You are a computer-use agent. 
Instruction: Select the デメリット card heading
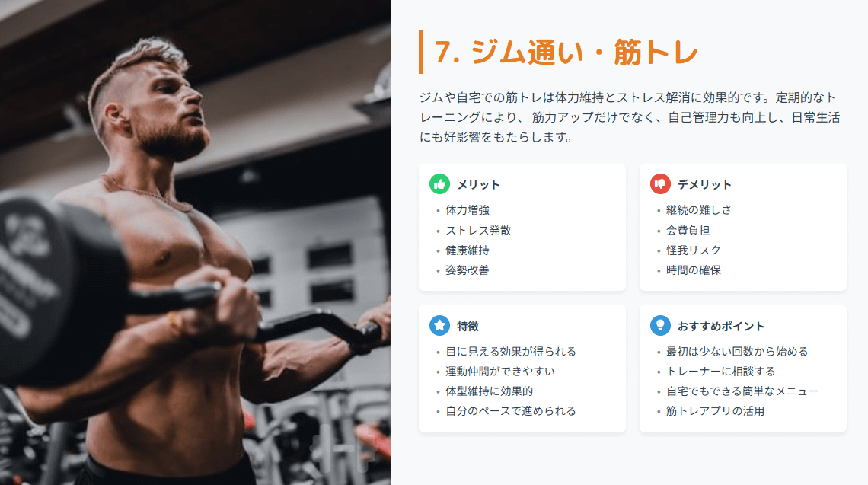point(704,185)
